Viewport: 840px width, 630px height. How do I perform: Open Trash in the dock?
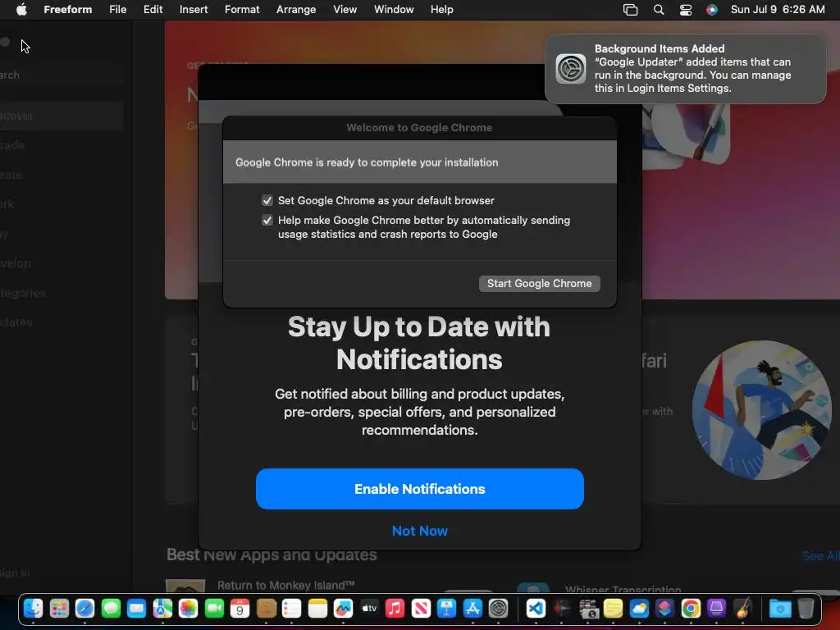(x=806, y=609)
